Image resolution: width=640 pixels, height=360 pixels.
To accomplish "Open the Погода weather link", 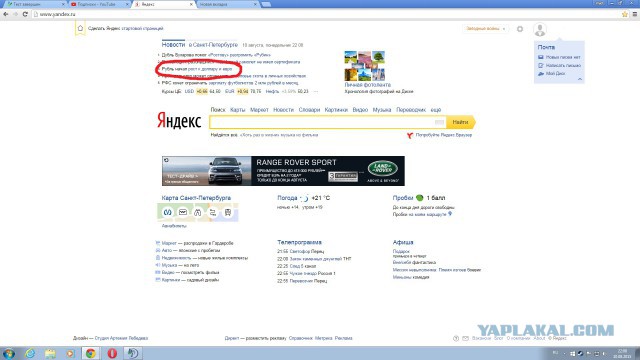I will [x=287, y=198].
